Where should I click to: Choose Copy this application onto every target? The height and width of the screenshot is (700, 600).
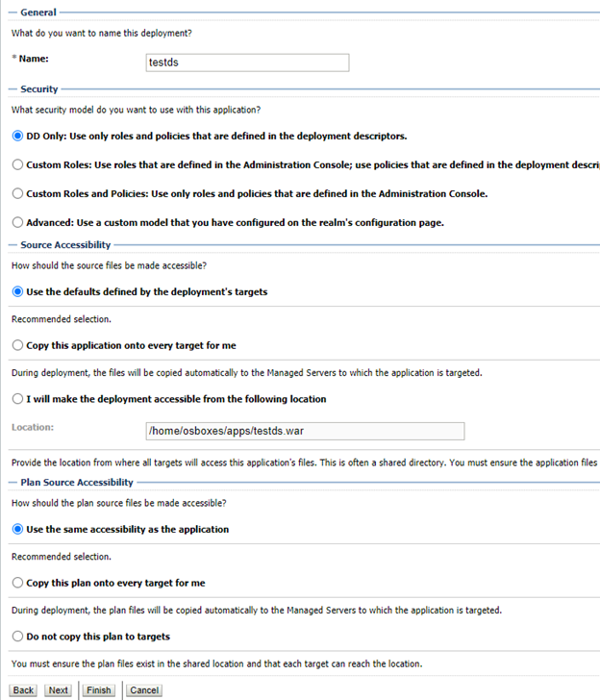(17, 345)
